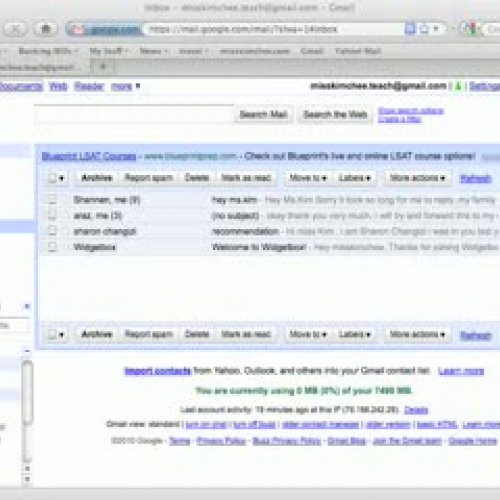Open Labels dropdown in top toolbar

tap(355, 178)
